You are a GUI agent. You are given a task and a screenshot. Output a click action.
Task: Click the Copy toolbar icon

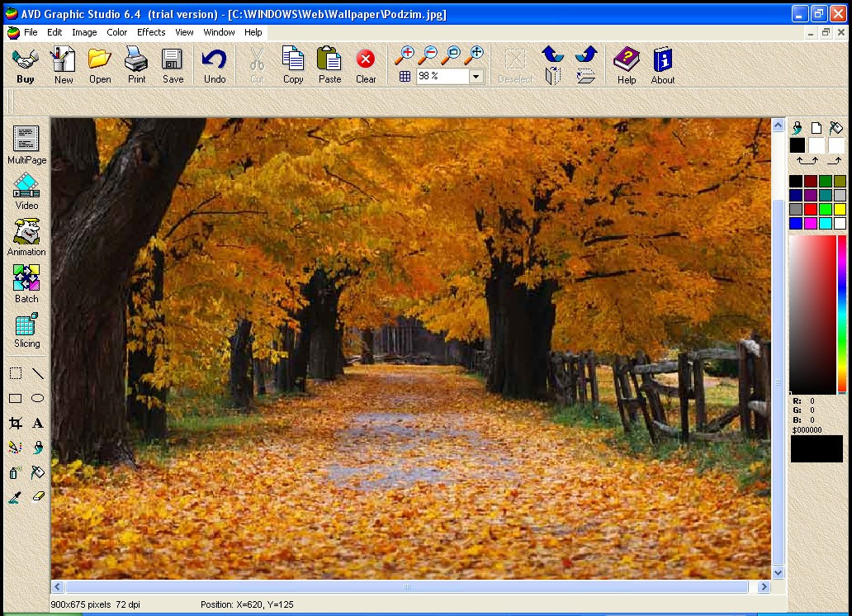coord(293,65)
